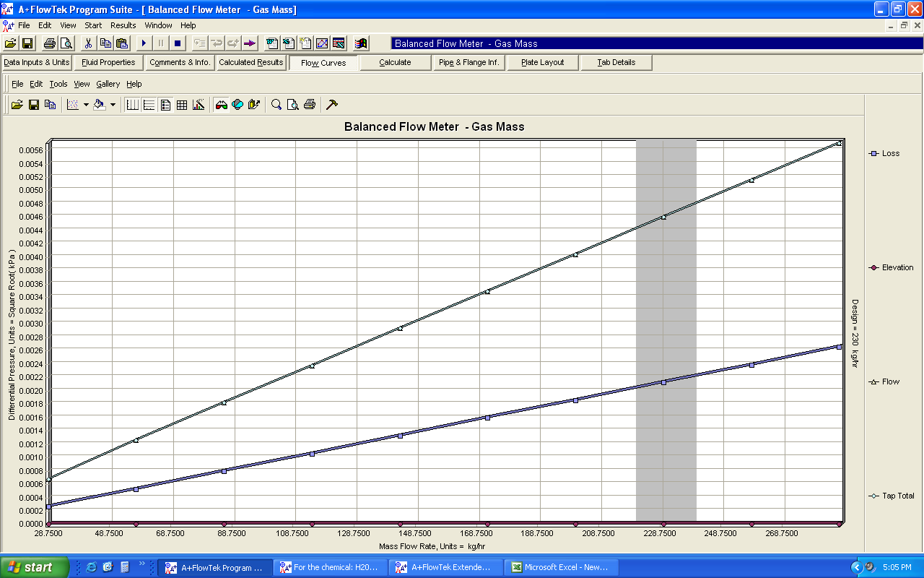Open Pipe & Flange Inf. page
The height and width of the screenshot is (578, 924).
469,62
